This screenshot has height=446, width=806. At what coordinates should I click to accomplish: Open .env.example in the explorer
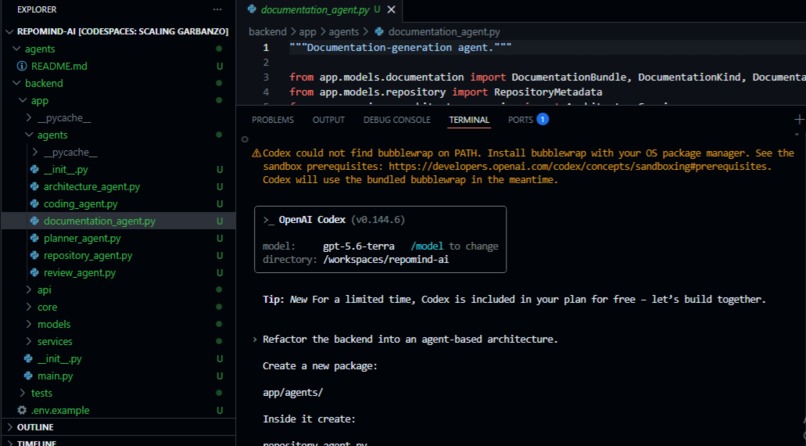tap(60, 411)
